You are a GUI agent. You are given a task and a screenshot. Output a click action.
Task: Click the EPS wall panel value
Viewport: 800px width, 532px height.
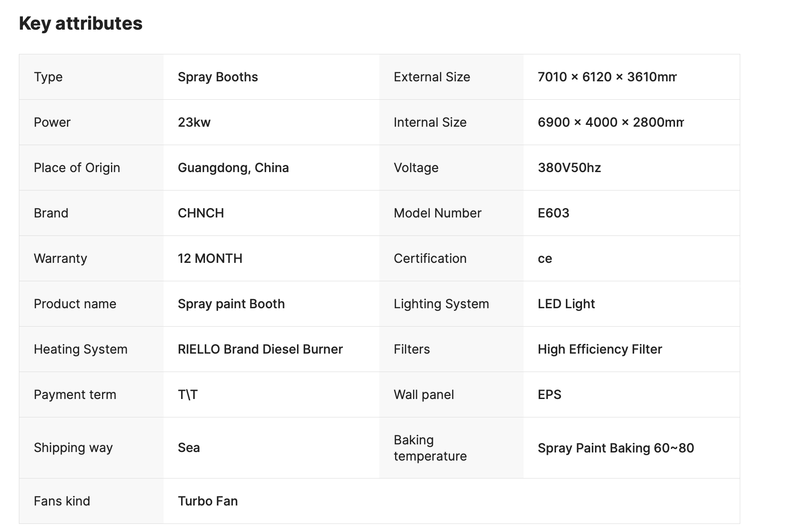549,395
